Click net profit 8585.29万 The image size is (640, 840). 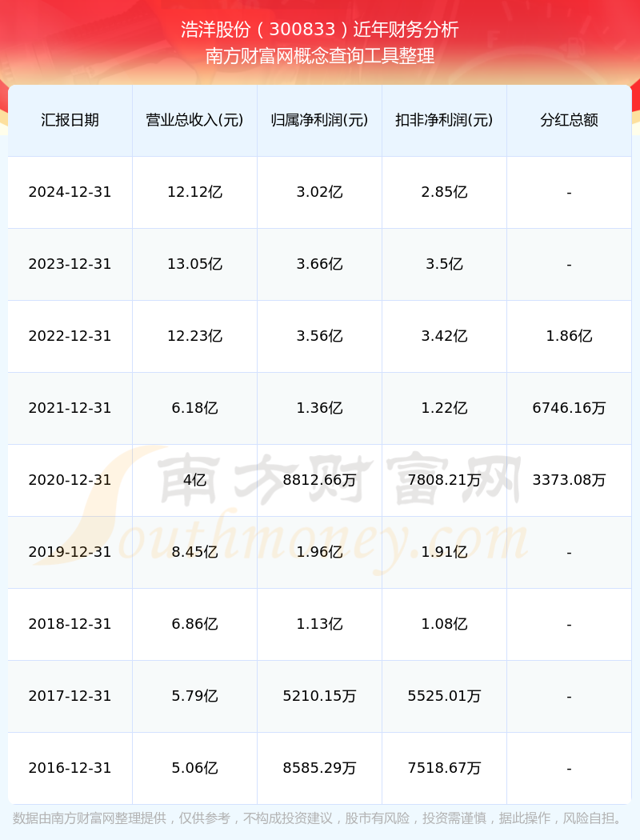click(320, 768)
